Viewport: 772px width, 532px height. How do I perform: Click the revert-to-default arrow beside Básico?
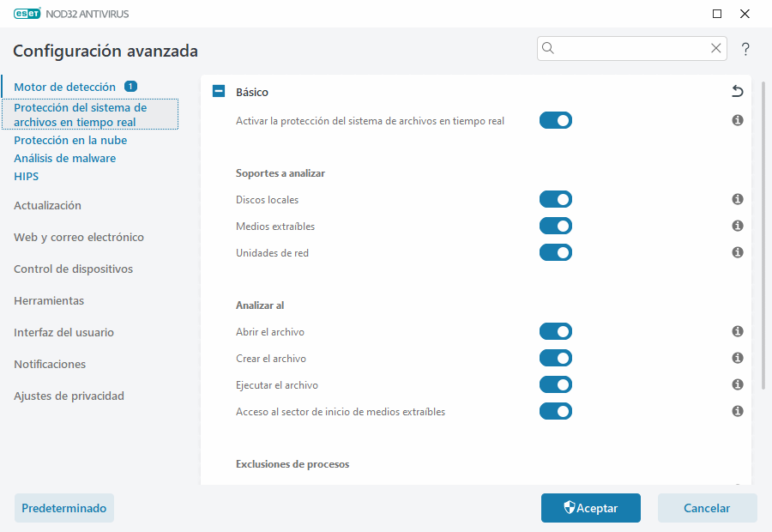(x=738, y=90)
